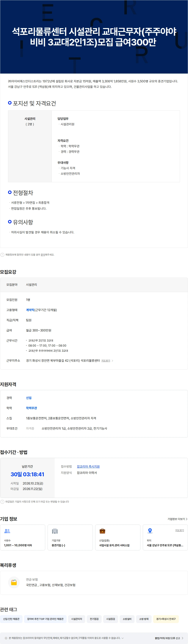Click the 전형절차 heading

point(23,192)
